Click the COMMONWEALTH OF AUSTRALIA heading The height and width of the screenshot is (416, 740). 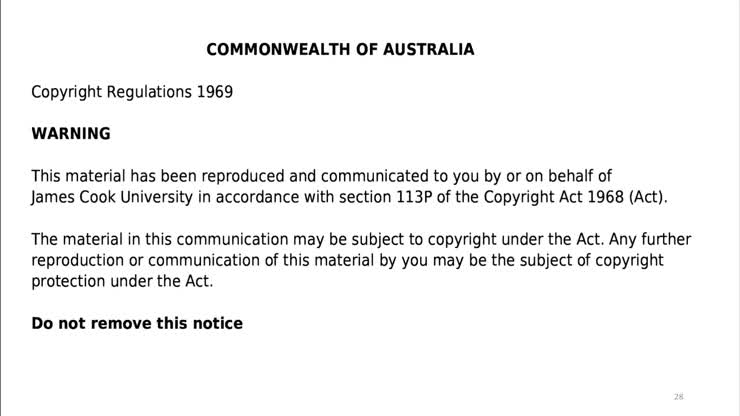(340, 49)
